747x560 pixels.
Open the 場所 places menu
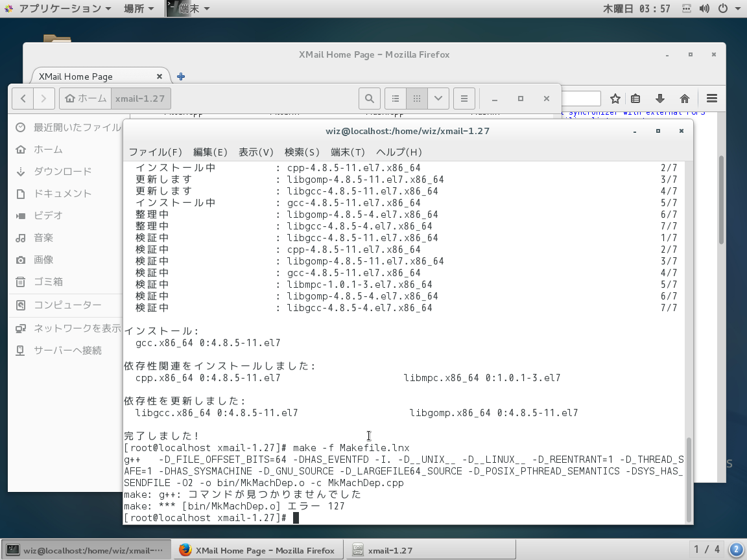pyautogui.click(x=139, y=8)
